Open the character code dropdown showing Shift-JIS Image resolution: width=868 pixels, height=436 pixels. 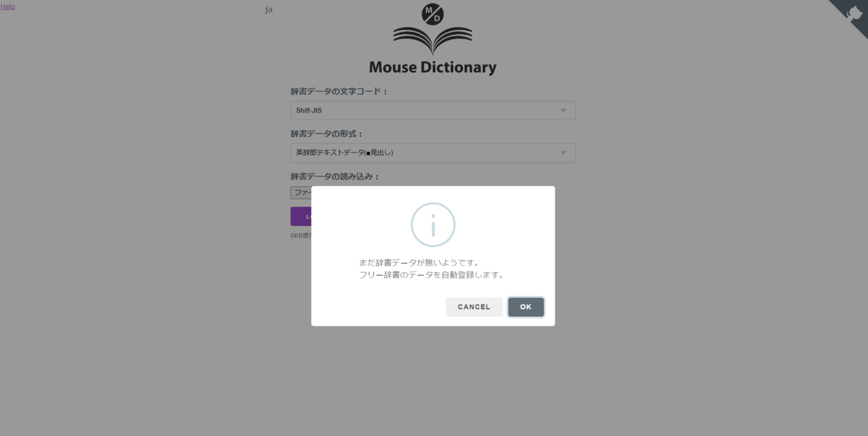pos(432,110)
